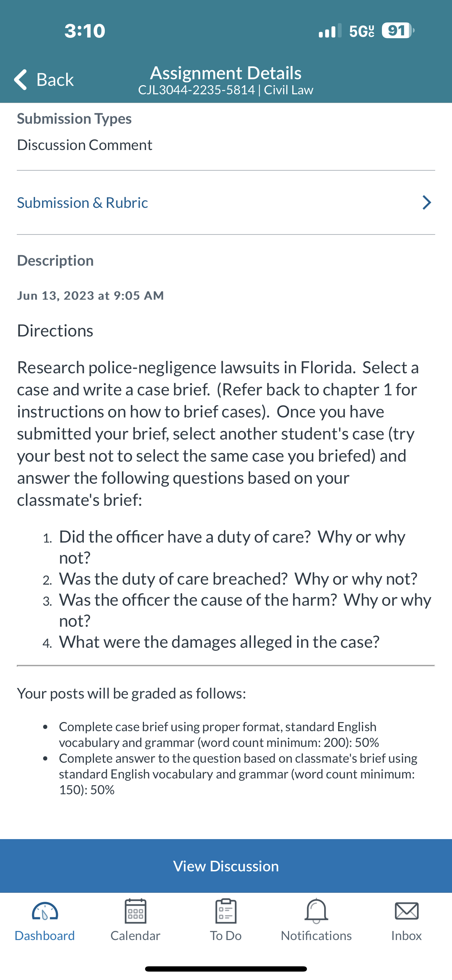Select the Notifications tab label
Screen dimensions: 452x980
316,935
